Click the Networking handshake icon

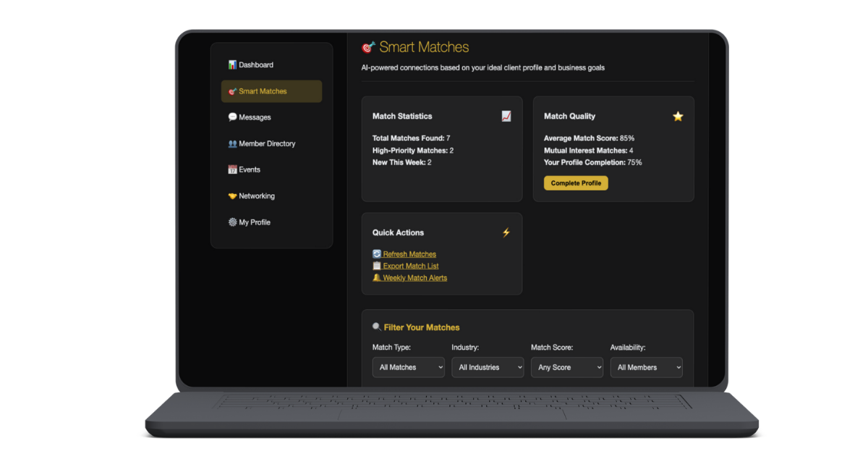pos(231,196)
